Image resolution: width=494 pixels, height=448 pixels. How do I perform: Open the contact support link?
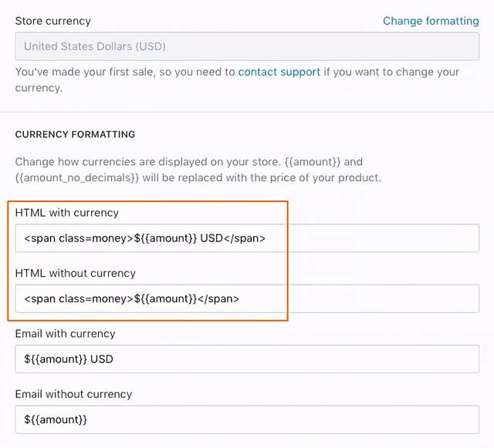[x=279, y=72]
